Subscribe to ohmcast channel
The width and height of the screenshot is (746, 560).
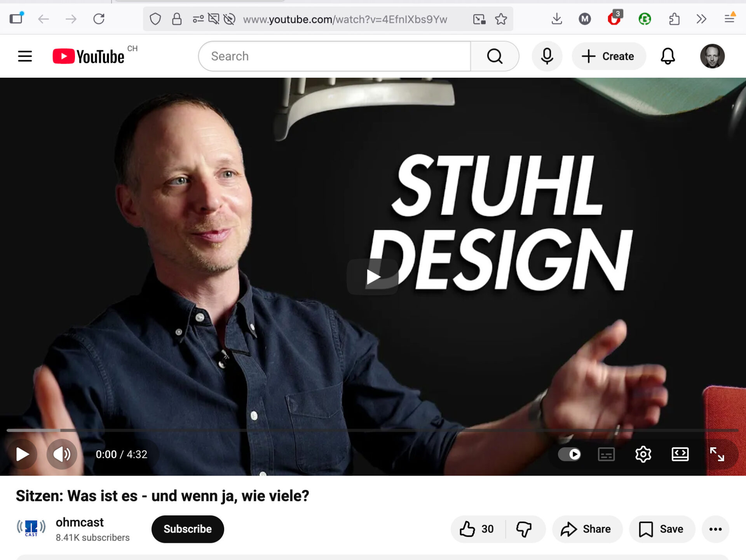pos(187,529)
